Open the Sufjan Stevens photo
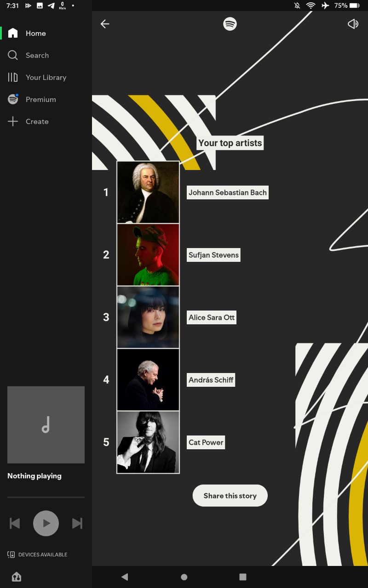Screen dimensions: 368x588 pos(148,254)
